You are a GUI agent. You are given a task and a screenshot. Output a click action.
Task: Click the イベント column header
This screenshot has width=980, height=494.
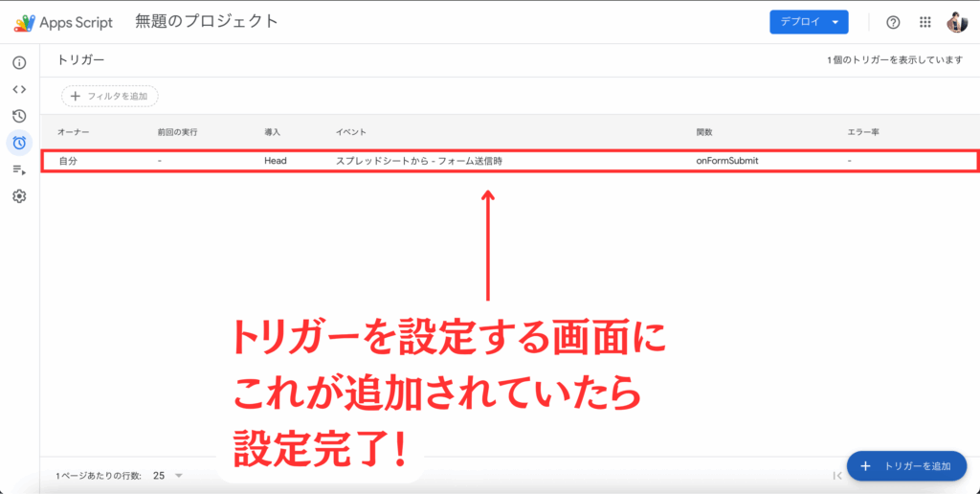tap(350, 132)
